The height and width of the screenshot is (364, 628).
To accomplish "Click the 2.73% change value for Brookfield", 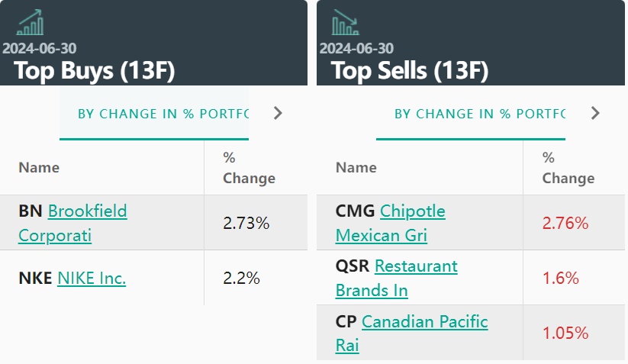I will [246, 224].
